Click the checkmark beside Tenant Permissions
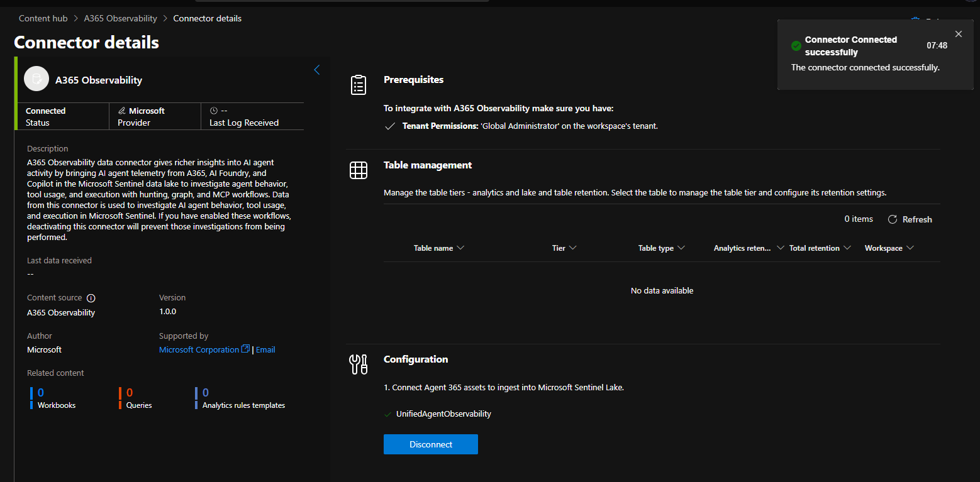The width and height of the screenshot is (980, 482). coord(390,126)
